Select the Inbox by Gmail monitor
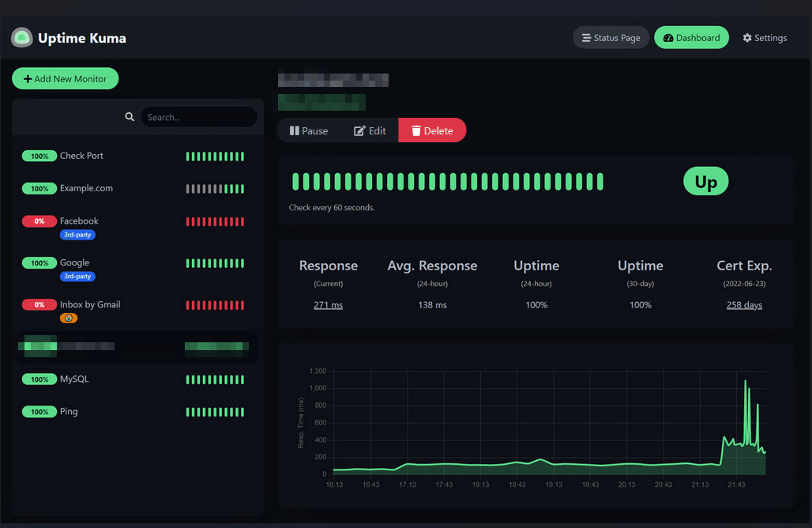 (137, 311)
